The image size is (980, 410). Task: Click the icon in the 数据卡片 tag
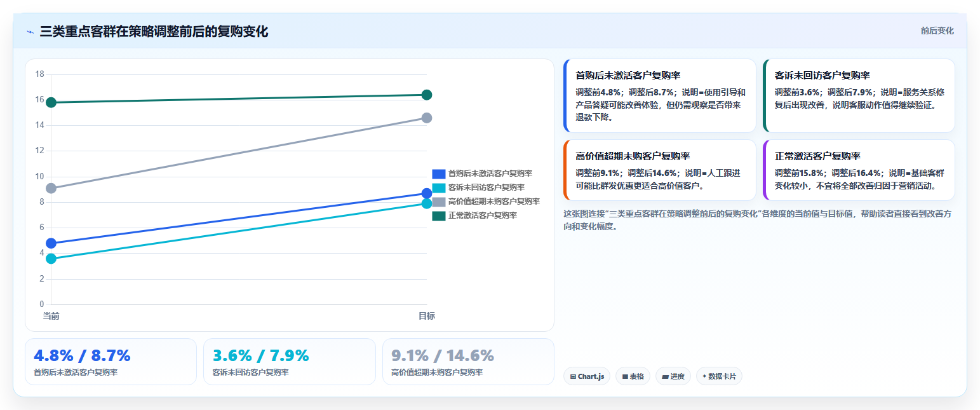click(704, 376)
